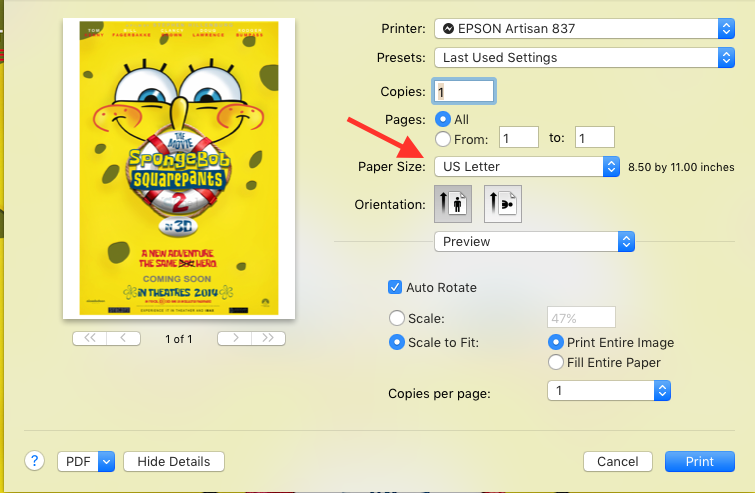Select Print Entire Image option
This screenshot has height=493, width=755.
tap(556, 342)
